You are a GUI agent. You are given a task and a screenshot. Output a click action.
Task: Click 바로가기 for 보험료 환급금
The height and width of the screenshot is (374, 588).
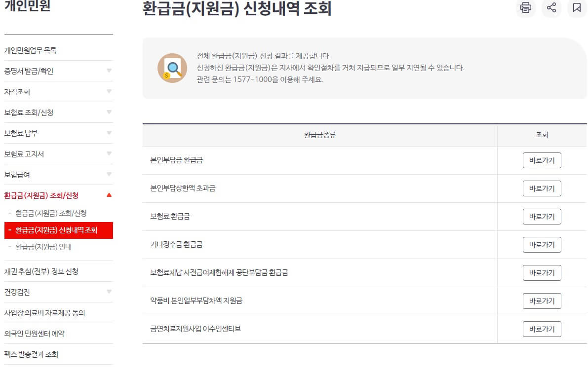coord(542,216)
